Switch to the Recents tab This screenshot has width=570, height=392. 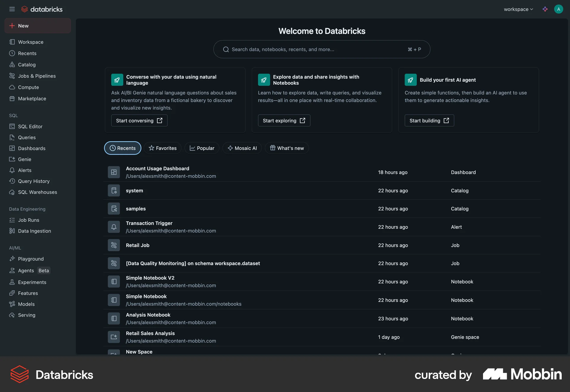[123, 148]
